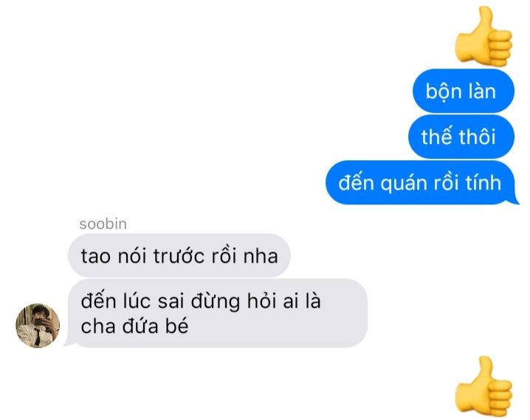Select the 'đến lúc sai đừng hỏi' message bubble
This screenshot has height=420, width=530.
point(216,313)
